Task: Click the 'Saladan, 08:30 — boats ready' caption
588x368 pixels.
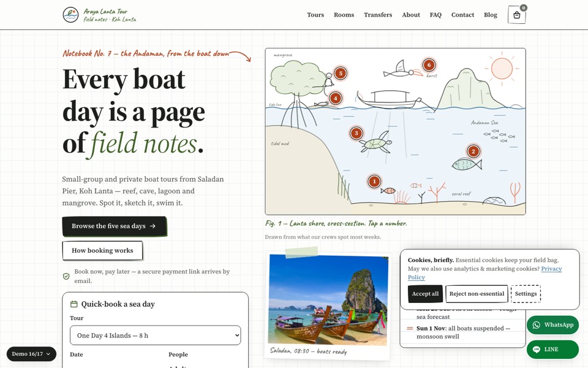Action: [x=308, y=351]
